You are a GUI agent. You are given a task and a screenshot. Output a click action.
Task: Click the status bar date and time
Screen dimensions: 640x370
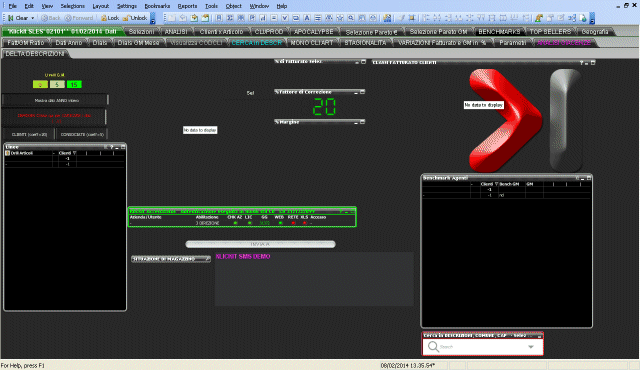(x=408, y=366)
